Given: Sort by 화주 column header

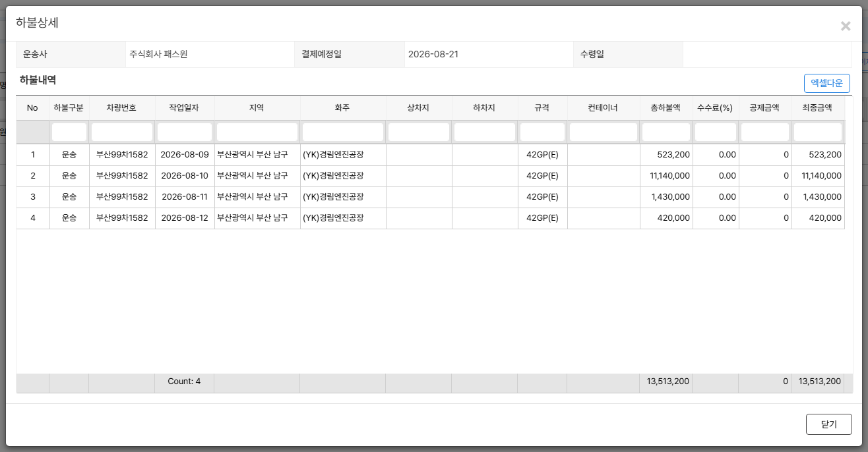Looking at the screenshot, I should 343,108.
